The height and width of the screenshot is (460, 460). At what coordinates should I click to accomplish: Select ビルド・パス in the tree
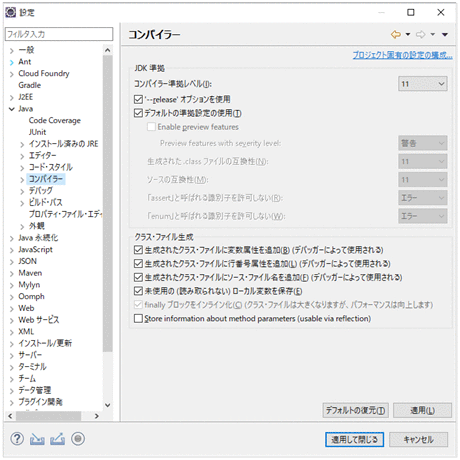tap(45, 202)
